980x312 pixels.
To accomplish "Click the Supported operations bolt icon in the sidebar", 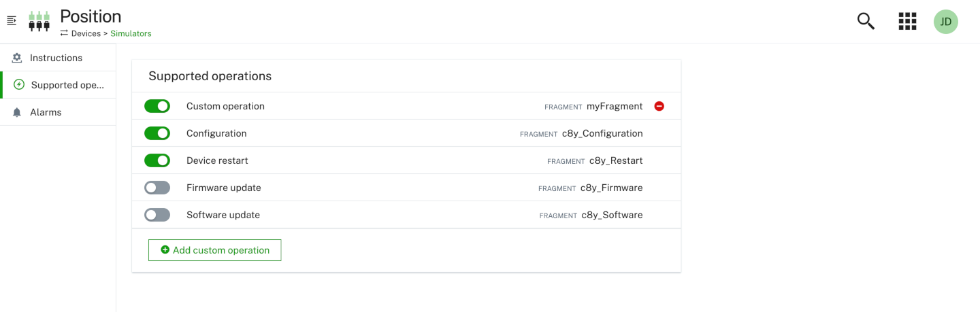I will (x=19, y=85).
